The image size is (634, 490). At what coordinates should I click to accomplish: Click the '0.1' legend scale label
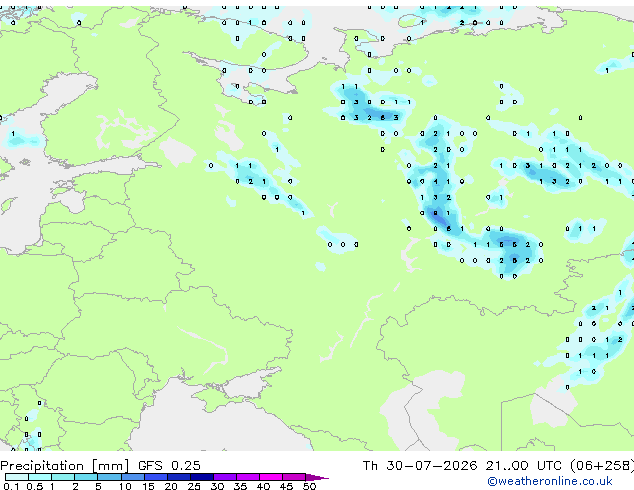click(11, 486)
